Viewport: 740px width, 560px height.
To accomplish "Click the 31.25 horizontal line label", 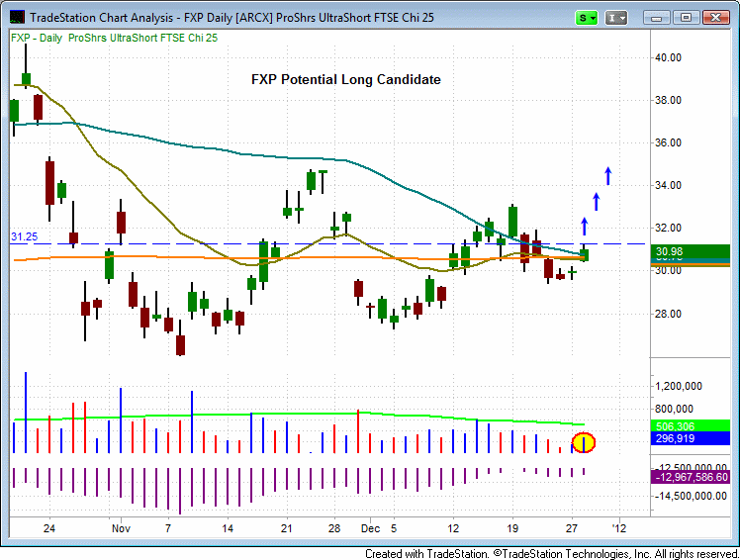I will click(x=24, y=236).
